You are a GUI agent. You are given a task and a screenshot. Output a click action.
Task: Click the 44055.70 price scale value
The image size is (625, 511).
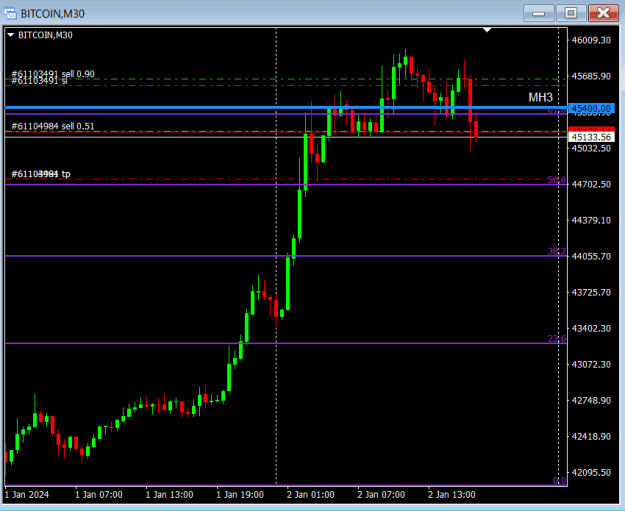pos(591,256)
